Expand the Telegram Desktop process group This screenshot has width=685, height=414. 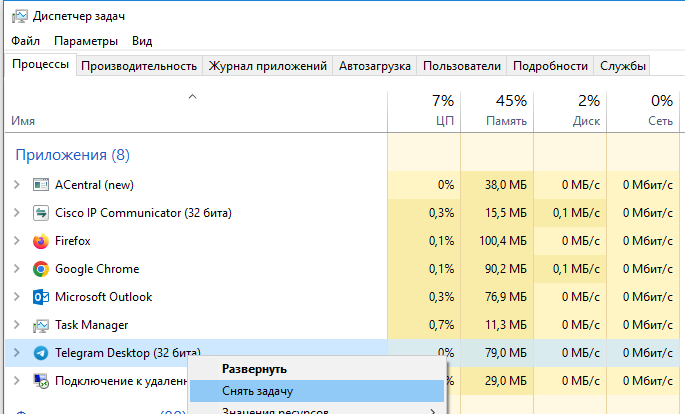point(17,353)
